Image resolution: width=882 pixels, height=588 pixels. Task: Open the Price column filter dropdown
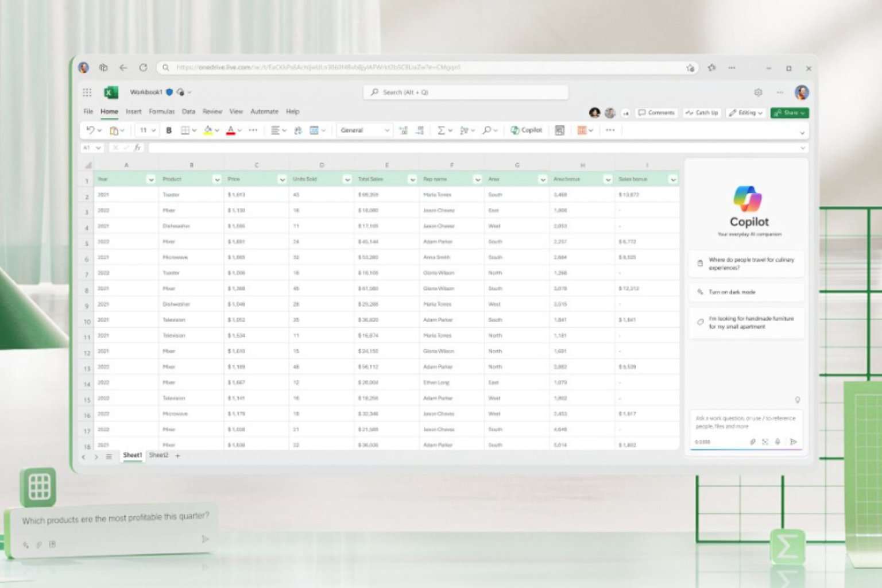[282, 180]
